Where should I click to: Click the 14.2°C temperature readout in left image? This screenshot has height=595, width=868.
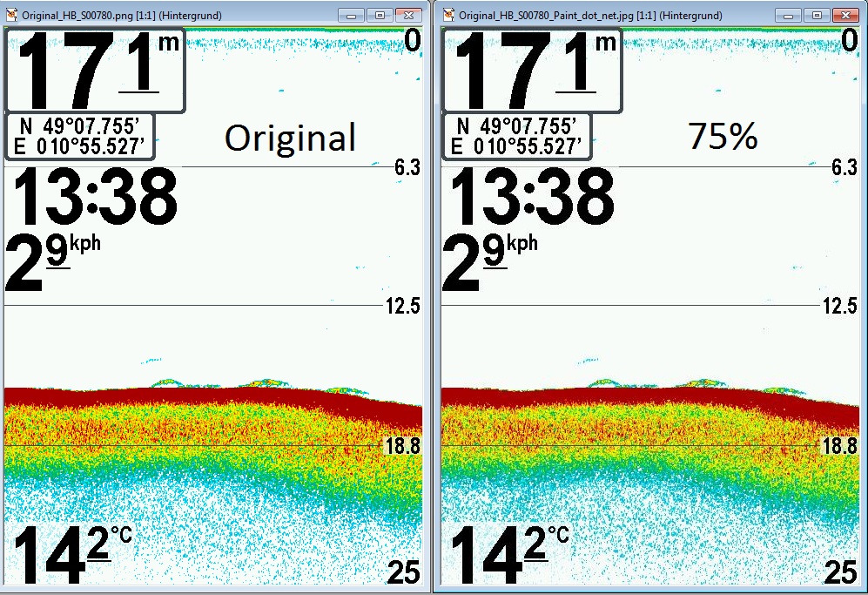pyautogui.click(x=70, y=555)
